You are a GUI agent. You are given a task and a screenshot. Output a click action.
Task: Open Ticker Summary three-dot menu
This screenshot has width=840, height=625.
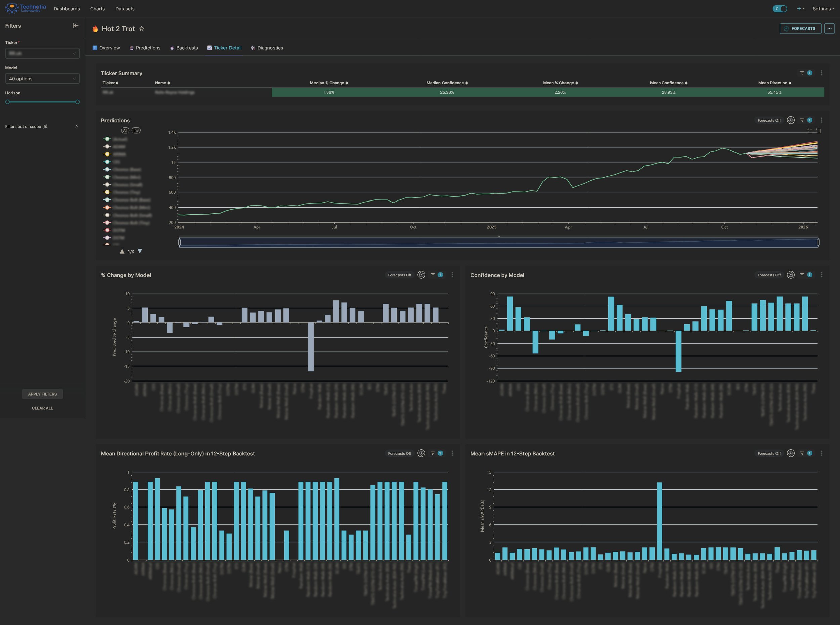(821, 73)
